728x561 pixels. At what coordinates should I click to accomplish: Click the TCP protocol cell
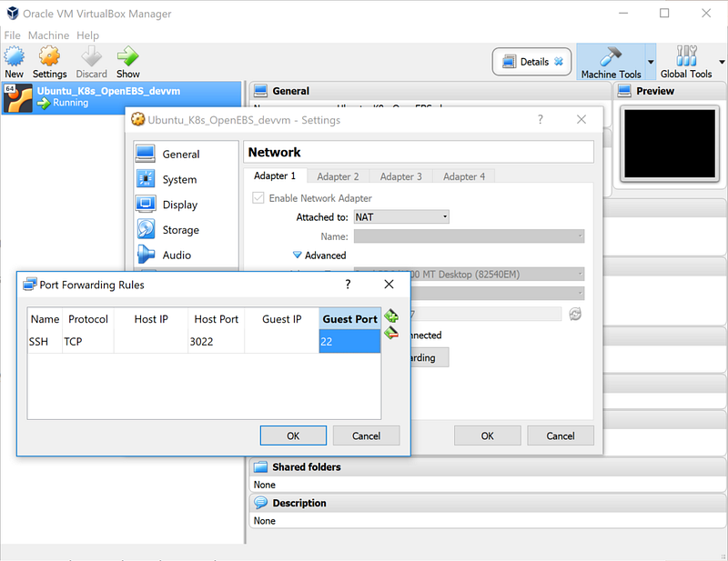coord(88,342)
